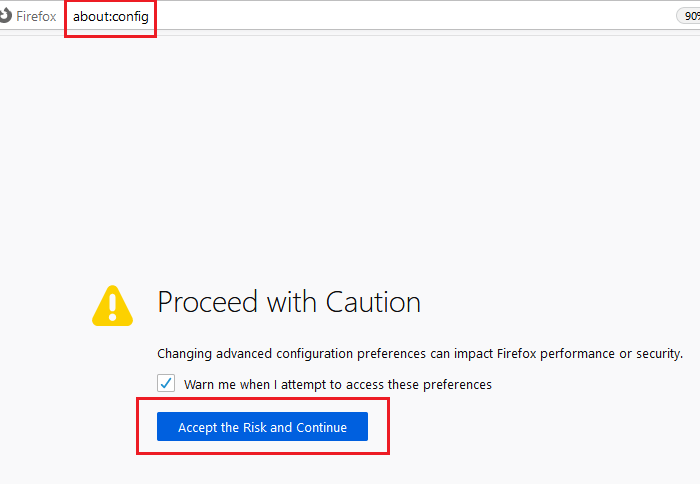Click the word "security" in warning text
This screenshot has width=700, height=484.
656,353
